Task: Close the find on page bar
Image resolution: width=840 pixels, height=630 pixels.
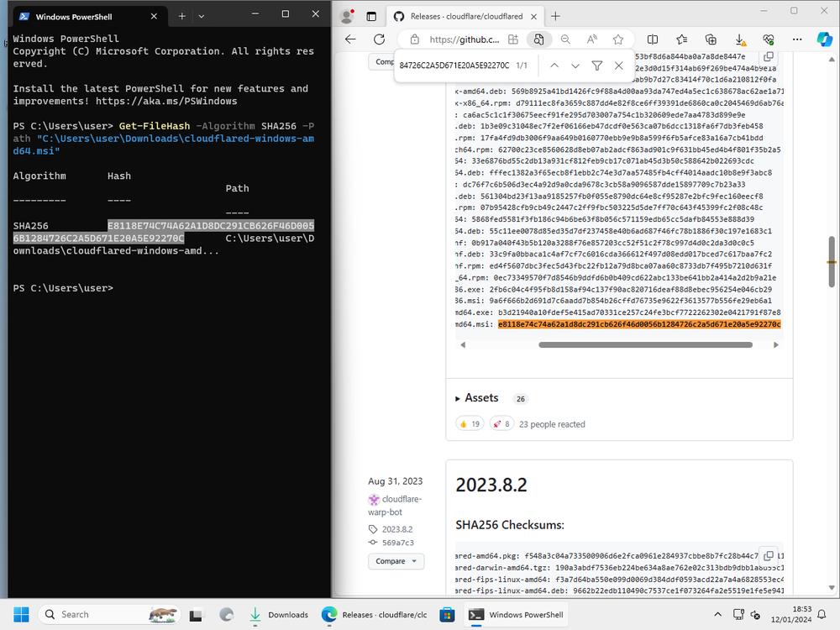Action: tap(619, 66)
